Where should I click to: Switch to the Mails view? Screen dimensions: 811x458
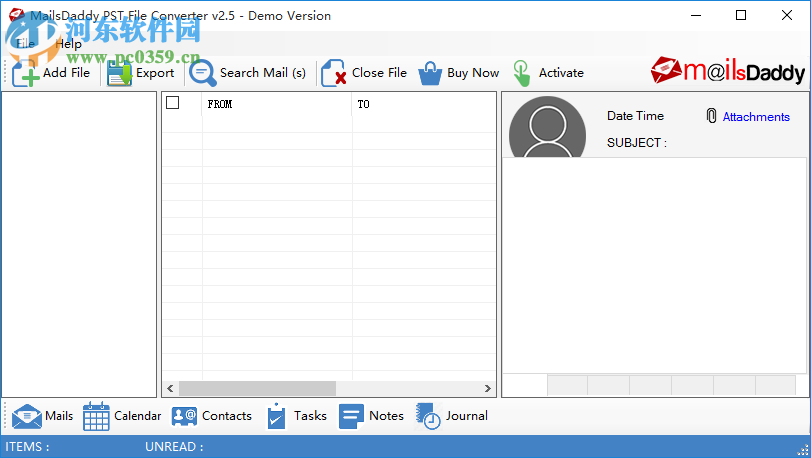pos(59,416)
